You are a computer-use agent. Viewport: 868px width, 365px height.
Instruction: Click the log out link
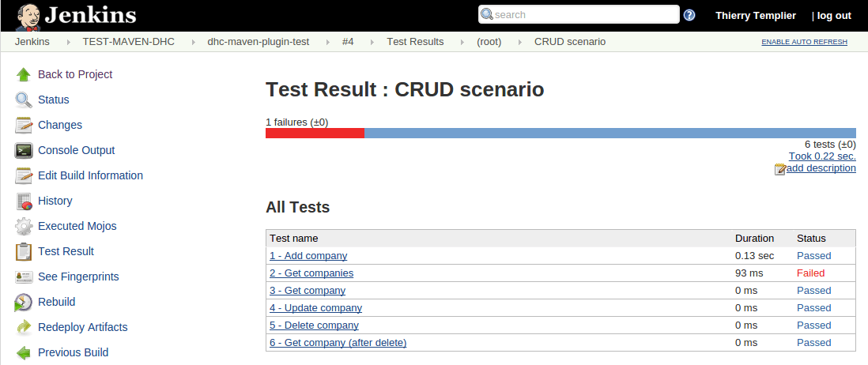pyautogui.click(x=834, y=16)
